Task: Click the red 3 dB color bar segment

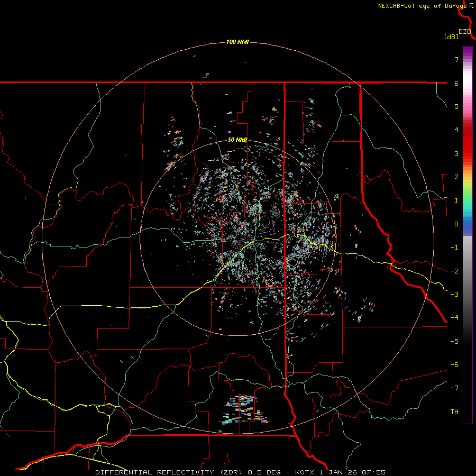Action: pyautogui.click(x=467, y=153)
